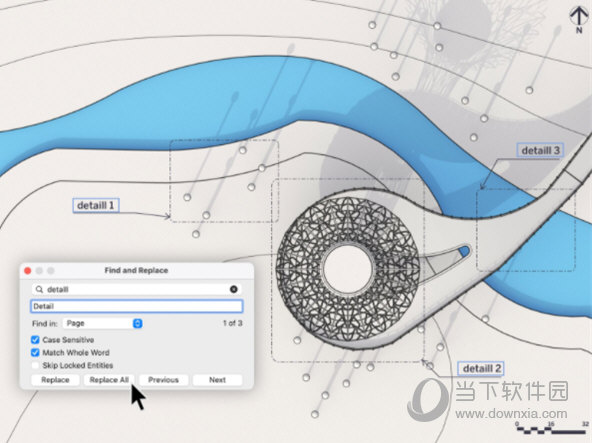
Task: Click the search magnifier icon in find field
Action: [39, 289]
